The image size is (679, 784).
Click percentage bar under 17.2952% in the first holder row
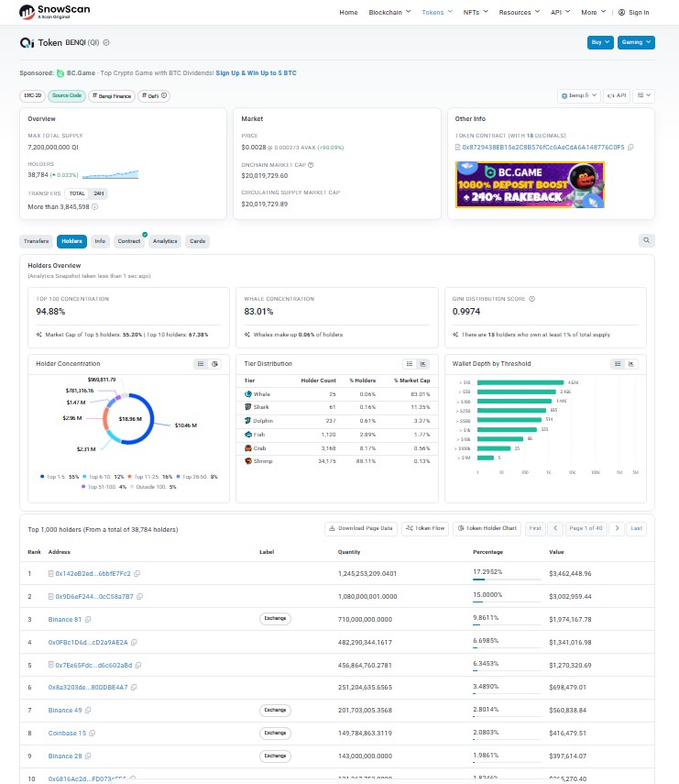pyautogui.click(x=507, y=580)
